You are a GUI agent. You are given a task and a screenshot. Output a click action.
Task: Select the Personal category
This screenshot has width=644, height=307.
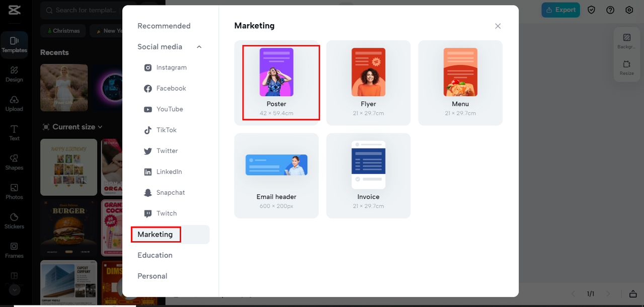[x=152, y=276]
